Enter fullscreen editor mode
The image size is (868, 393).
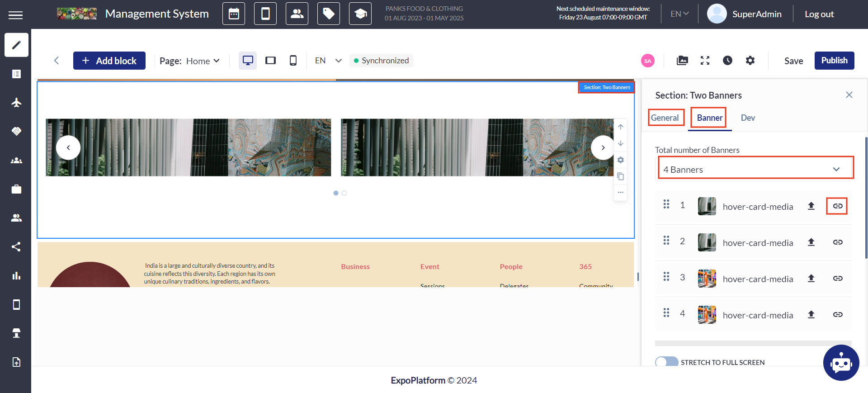(x=705, y=61)
